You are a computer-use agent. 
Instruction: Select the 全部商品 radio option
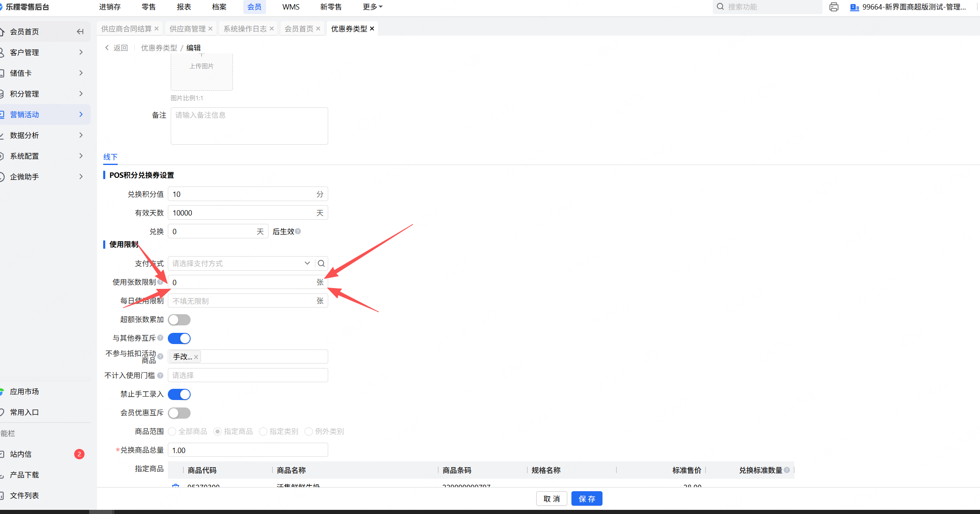point(172,432)
